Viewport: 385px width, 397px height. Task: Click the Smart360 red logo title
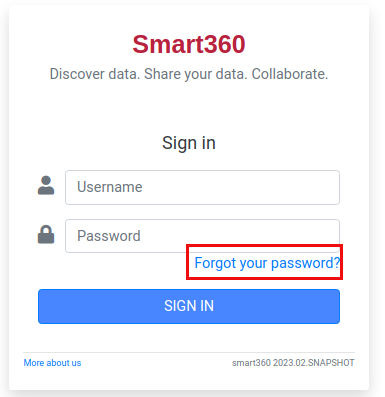pos(189,44)
